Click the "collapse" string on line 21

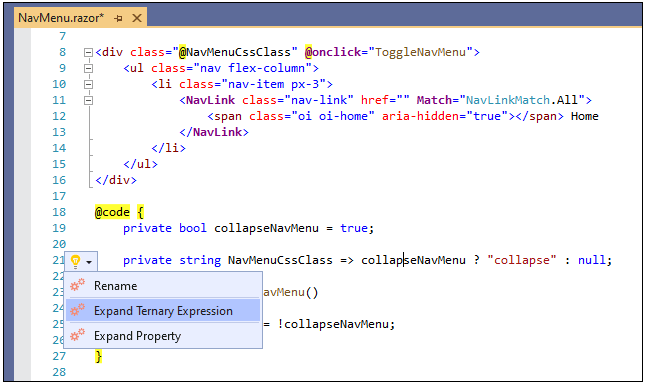click(x=522, y=260)
